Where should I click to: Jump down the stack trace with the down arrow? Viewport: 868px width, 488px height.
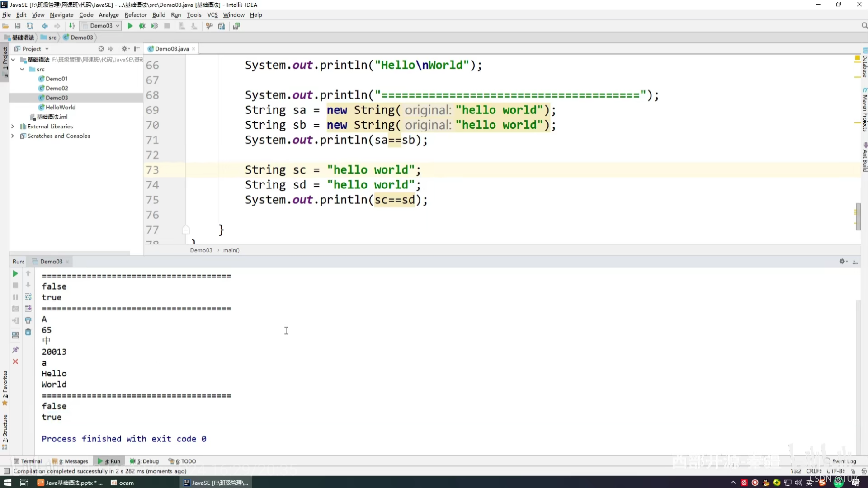pos(28,286)
